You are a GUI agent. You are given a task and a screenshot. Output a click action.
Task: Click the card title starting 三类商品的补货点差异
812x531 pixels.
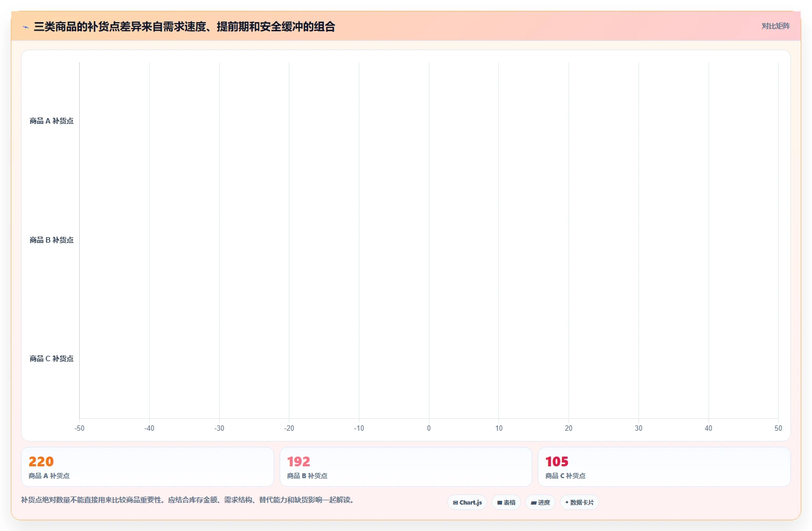coord(184,26)
